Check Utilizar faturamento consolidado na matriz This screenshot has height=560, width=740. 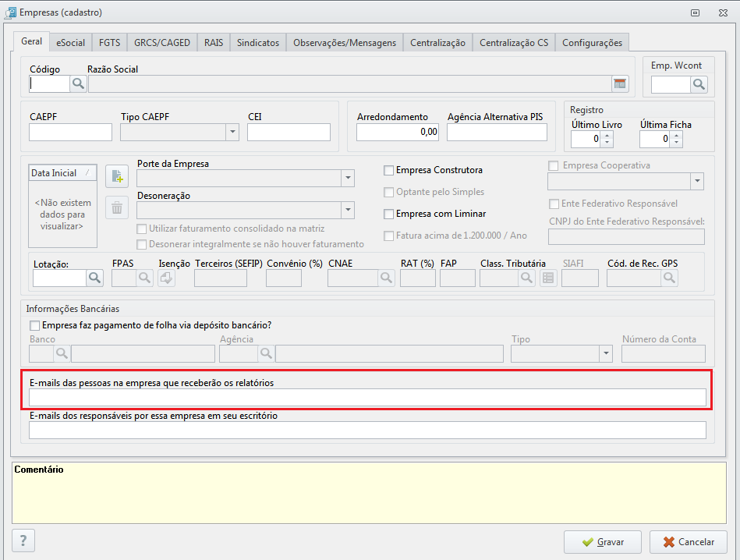pyautogui.click(x=141, y=229)
